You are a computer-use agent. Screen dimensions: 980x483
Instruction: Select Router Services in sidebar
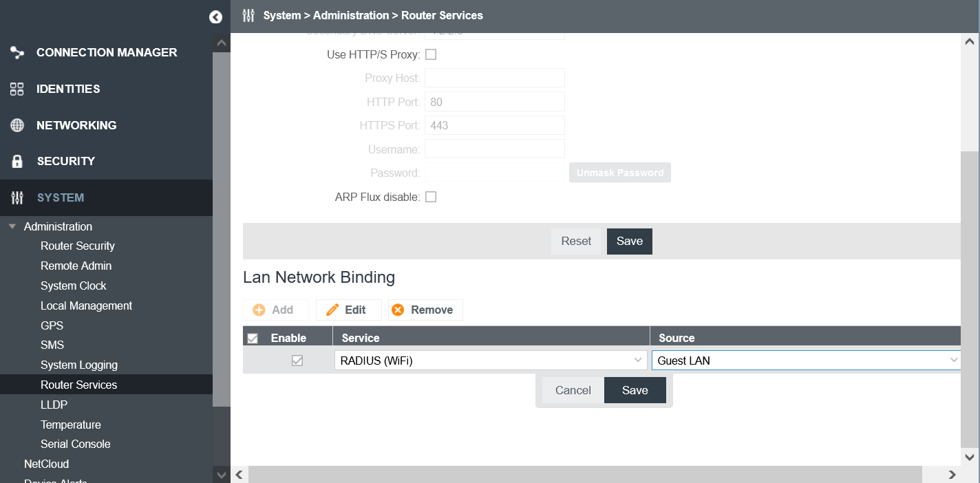pos(106,385)
